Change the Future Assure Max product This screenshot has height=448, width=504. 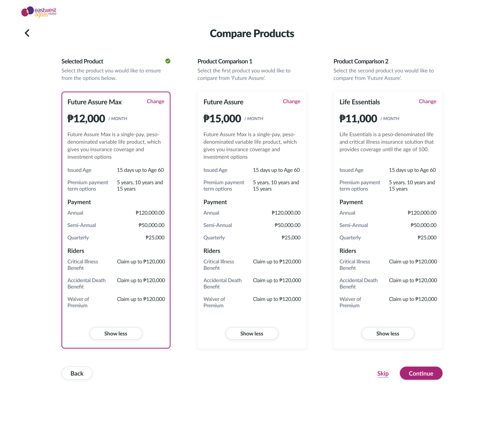pos(155,101)
